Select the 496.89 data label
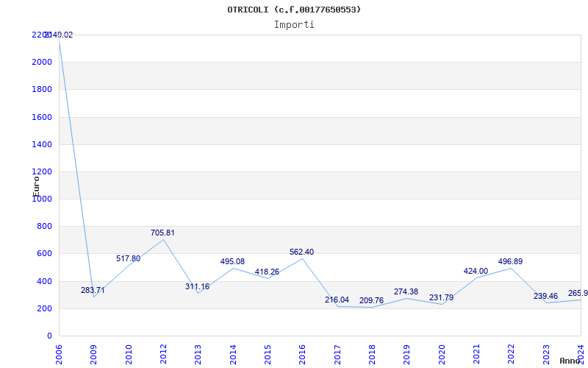Image resolution: width=588 pixels, height=368 pixels. click(x=510, y=261)
